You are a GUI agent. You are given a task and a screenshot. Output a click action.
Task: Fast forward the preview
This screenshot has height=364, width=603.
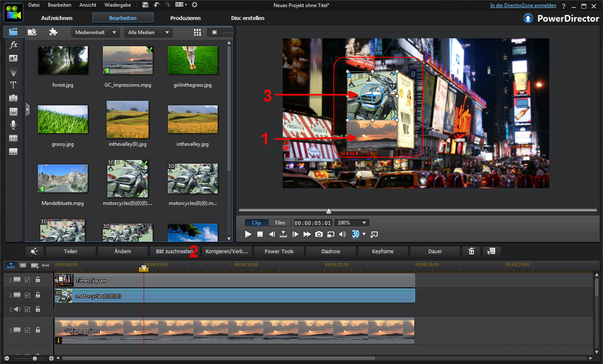point(307,234)
